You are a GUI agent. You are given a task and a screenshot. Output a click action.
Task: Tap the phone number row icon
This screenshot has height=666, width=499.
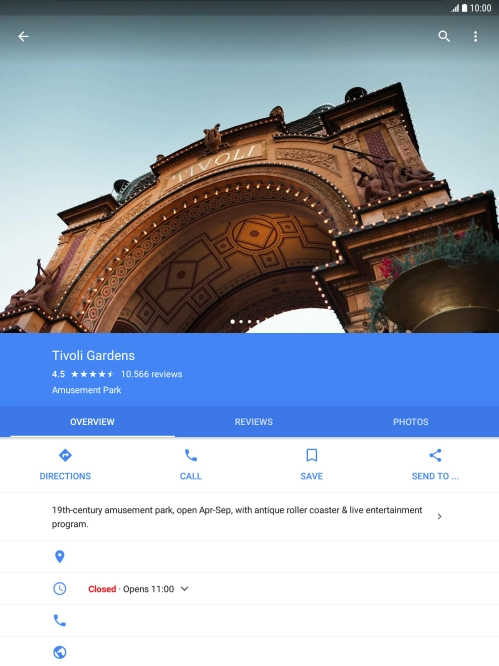click(59, 621)
